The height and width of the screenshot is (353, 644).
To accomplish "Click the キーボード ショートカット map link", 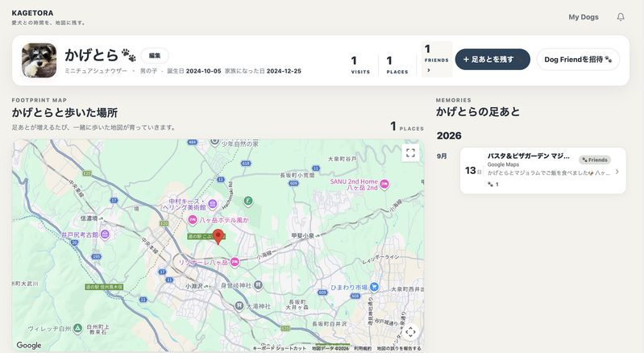I will pos(280,348).
